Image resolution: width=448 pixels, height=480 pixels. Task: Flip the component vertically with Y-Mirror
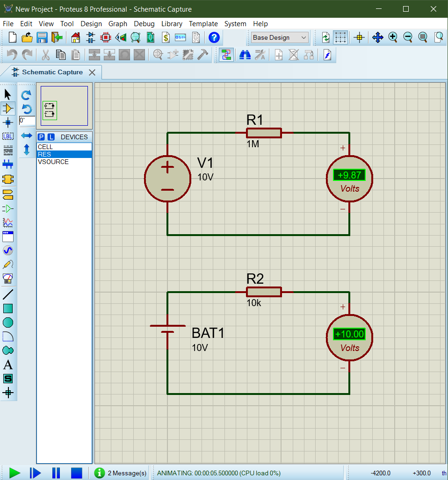[27, 150]
